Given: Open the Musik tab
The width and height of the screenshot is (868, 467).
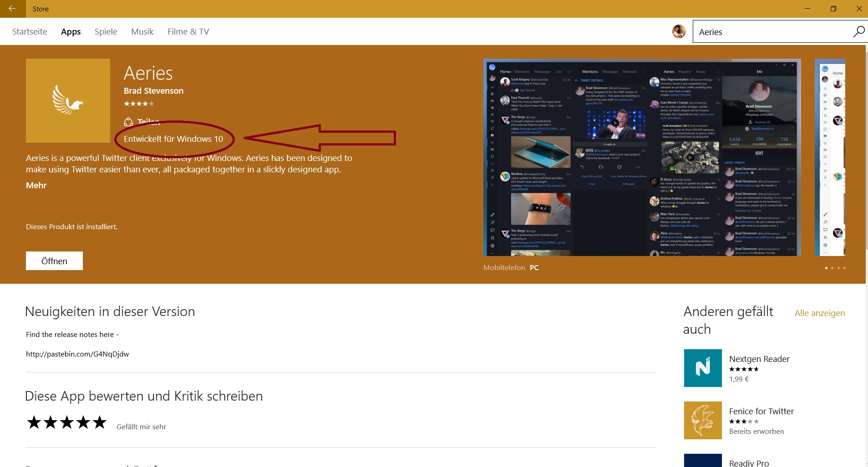Looking at the screenshot, I should click(x=142, y=32).
